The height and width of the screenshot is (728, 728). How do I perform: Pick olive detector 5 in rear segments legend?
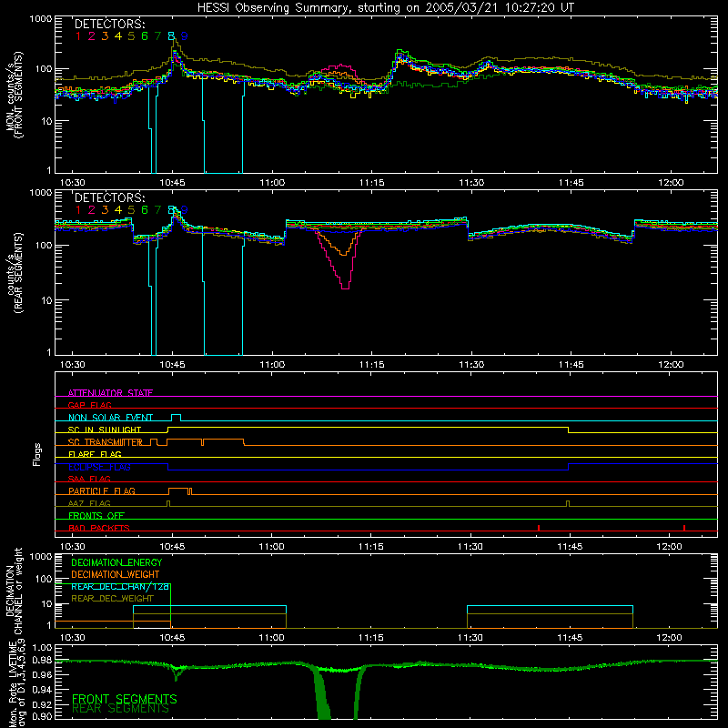click(x=131, y=210)
